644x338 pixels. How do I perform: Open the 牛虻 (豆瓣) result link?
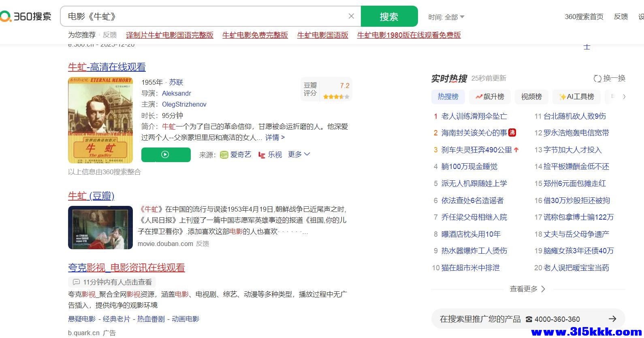(x=91, y=196)
